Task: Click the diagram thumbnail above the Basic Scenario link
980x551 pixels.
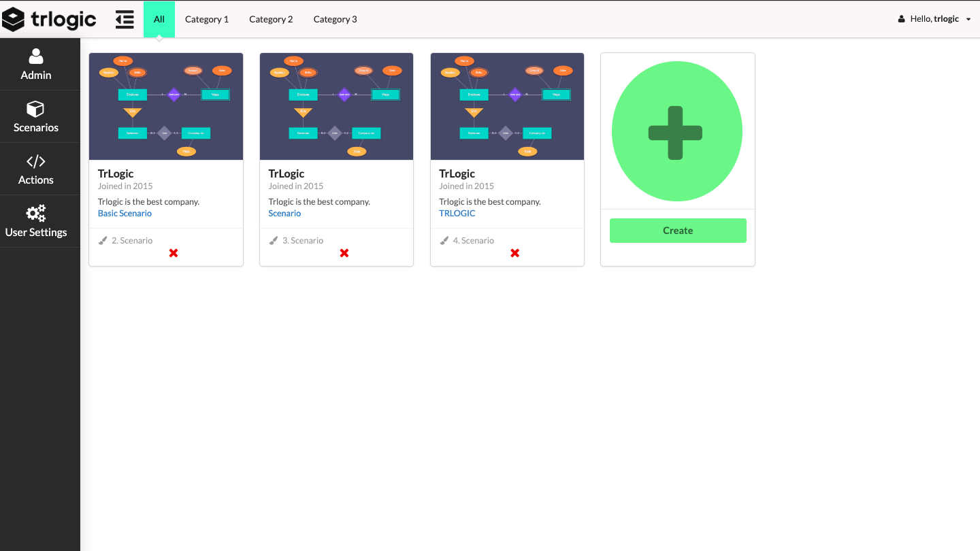Action: [x=166, y=106]
